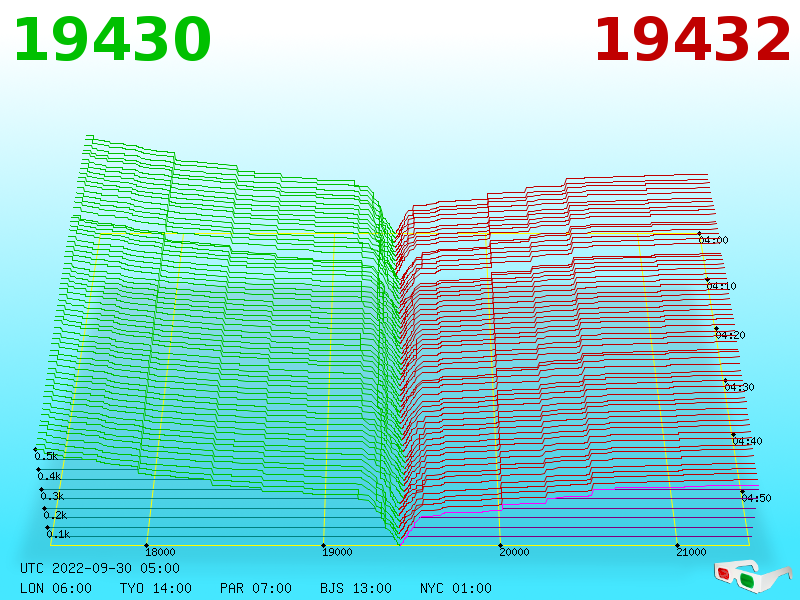Click the 19000 price axis label
Screen dimensions: 800x600
pyautogui.click(x=337, y=552)
